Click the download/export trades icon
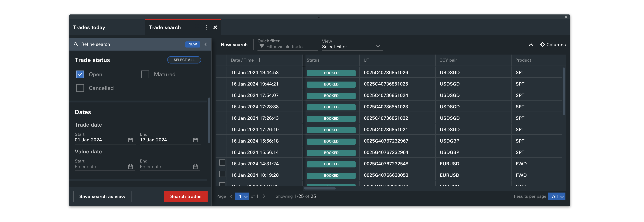This screenshot has width=644, height=222. 531,44
